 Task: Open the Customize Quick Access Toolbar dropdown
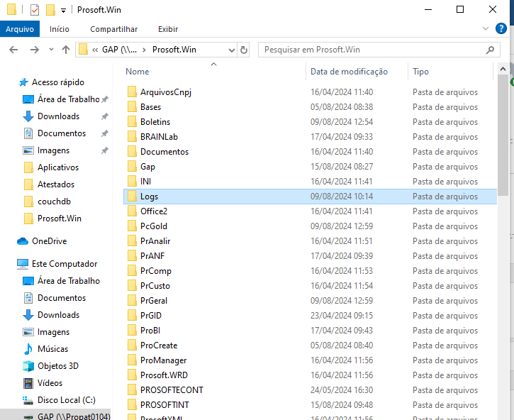(63, 11)
